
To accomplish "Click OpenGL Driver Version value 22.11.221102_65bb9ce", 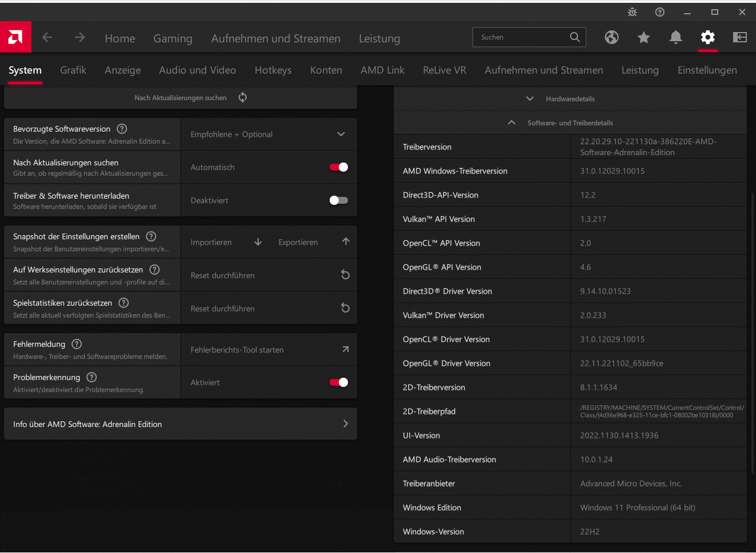I will click(622, 364).
